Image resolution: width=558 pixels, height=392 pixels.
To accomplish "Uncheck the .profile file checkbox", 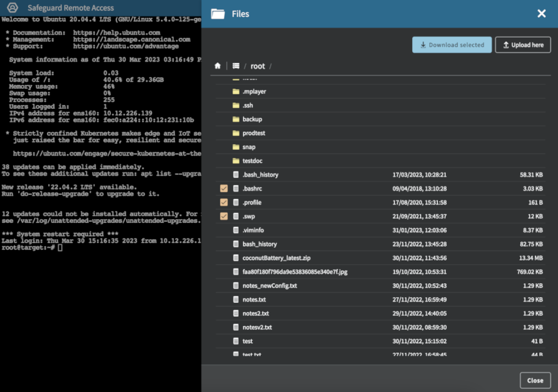I will (x=224, y=203).
